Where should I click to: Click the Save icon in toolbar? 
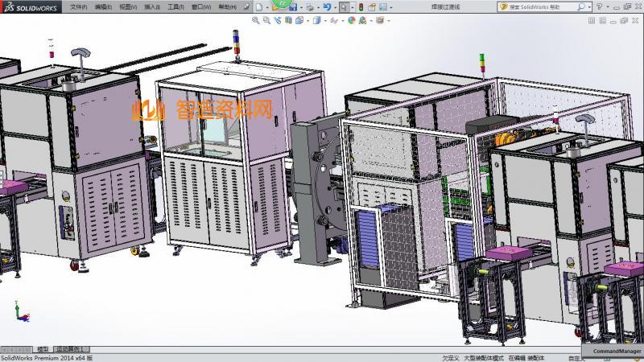click(295, 6)
